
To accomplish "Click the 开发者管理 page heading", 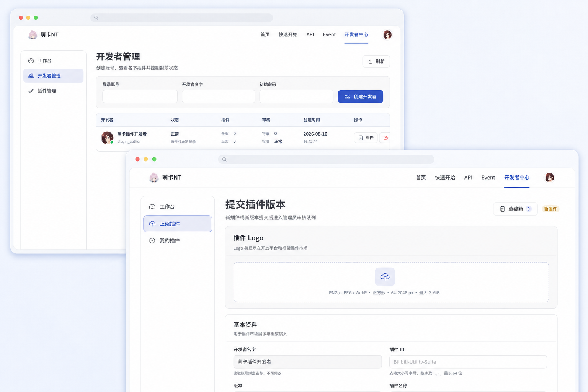I will coord(118,57).
